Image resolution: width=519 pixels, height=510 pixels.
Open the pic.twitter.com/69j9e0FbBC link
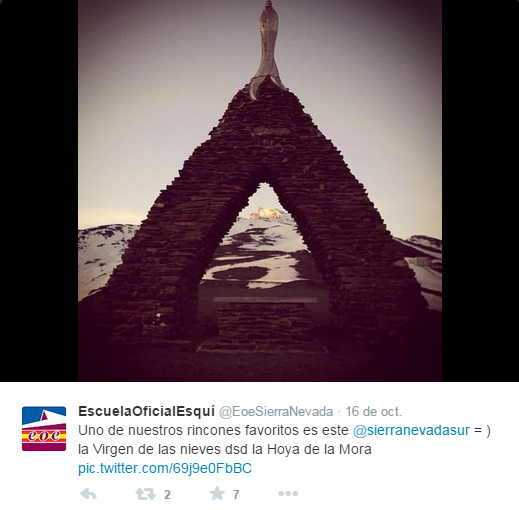point(165,468)
